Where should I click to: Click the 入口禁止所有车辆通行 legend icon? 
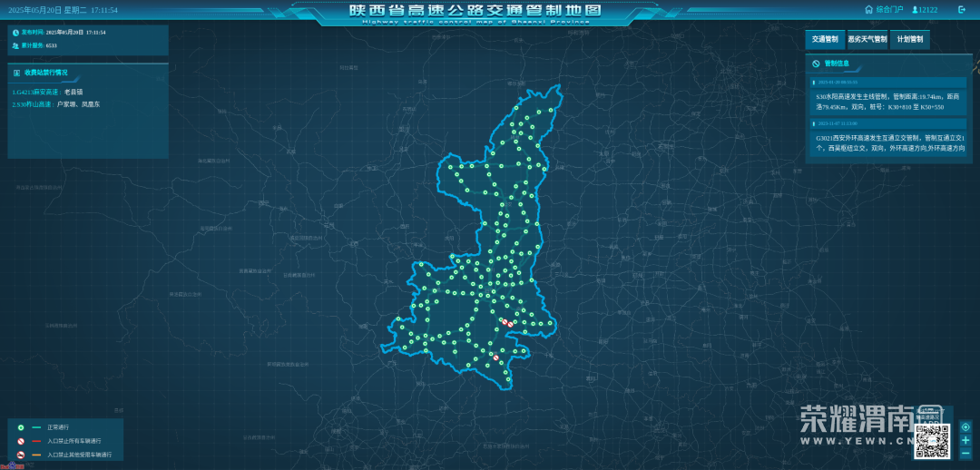click(20, 441)
